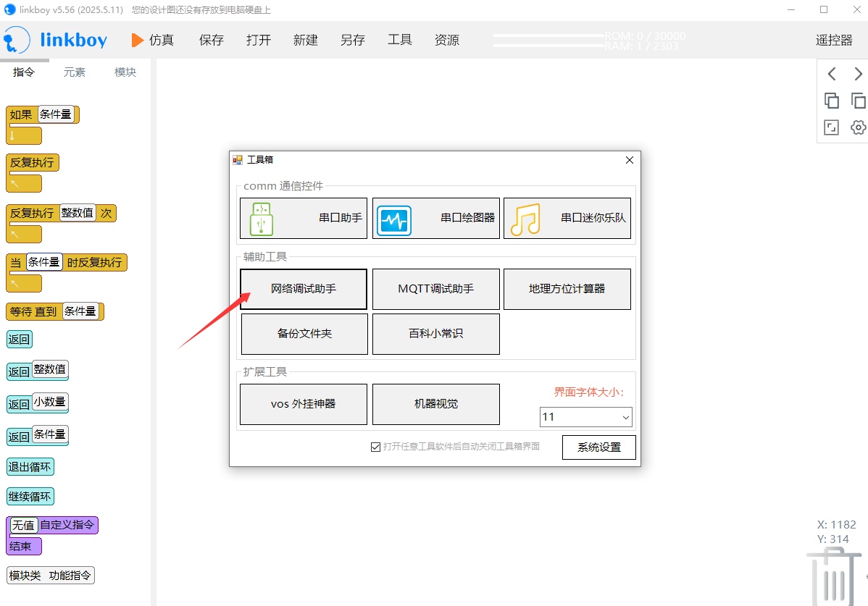Open the MQTT调试助手 tool
The image size is (868, 606).
click(435, 289)
